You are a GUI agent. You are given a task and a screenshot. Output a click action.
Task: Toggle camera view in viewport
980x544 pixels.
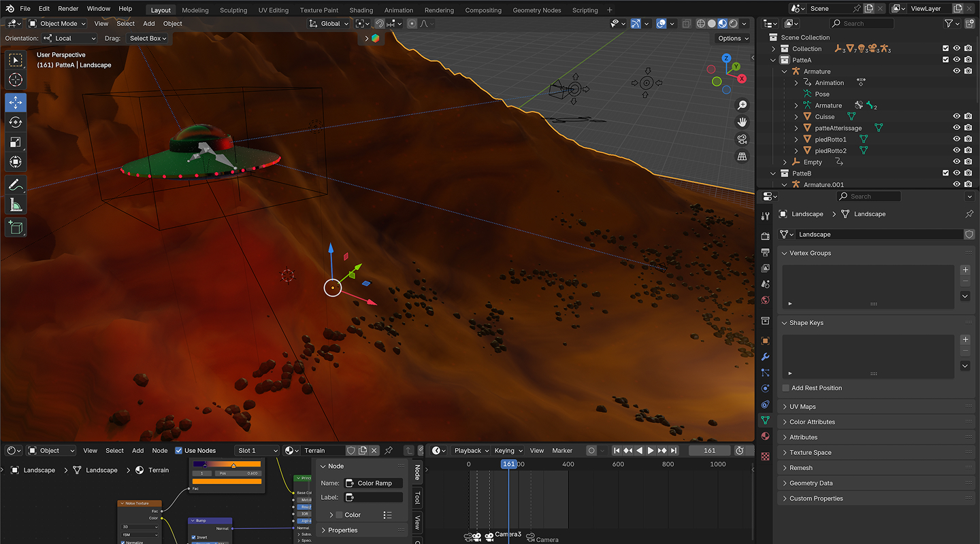click(x=742, y=139)
